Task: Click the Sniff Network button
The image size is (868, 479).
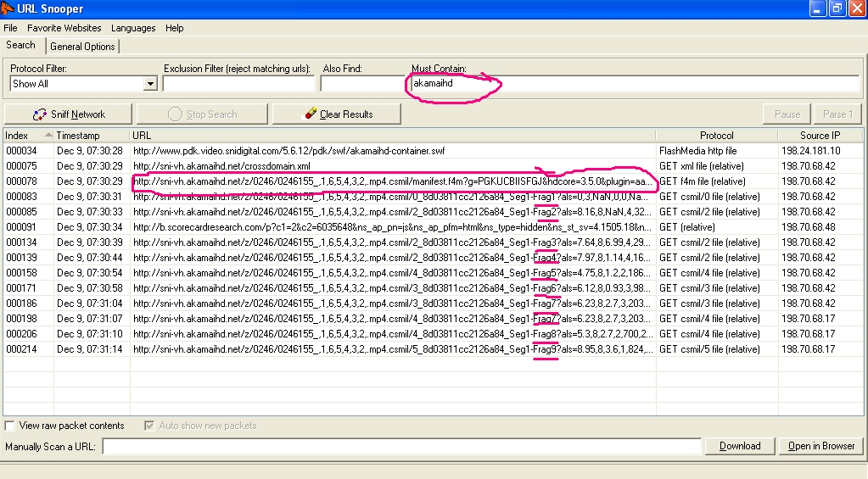Action: pos(68,114)
